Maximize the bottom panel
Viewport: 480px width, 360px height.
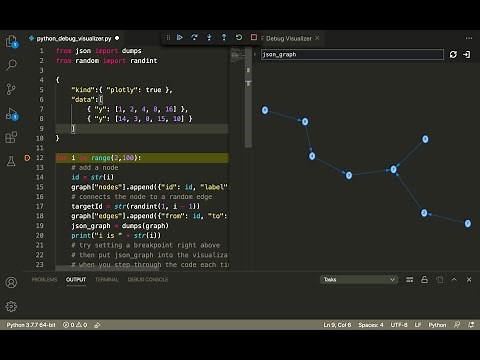tap(454, 279)
